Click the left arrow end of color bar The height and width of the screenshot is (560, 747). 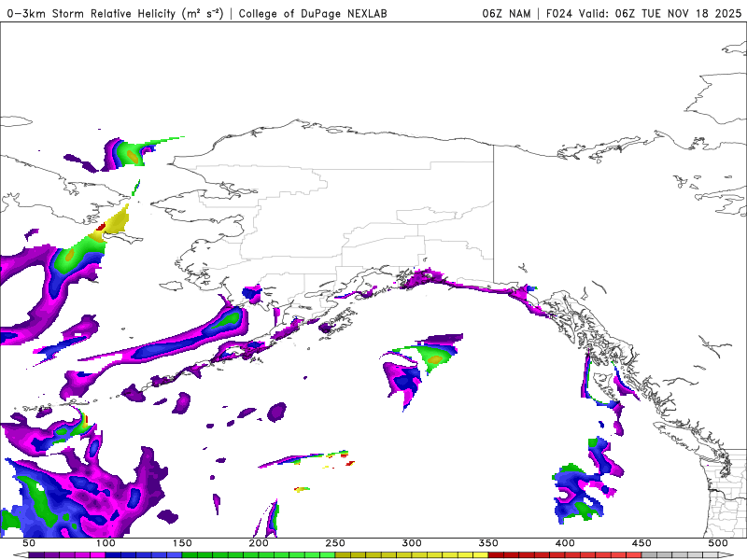(x=21, y=555)
